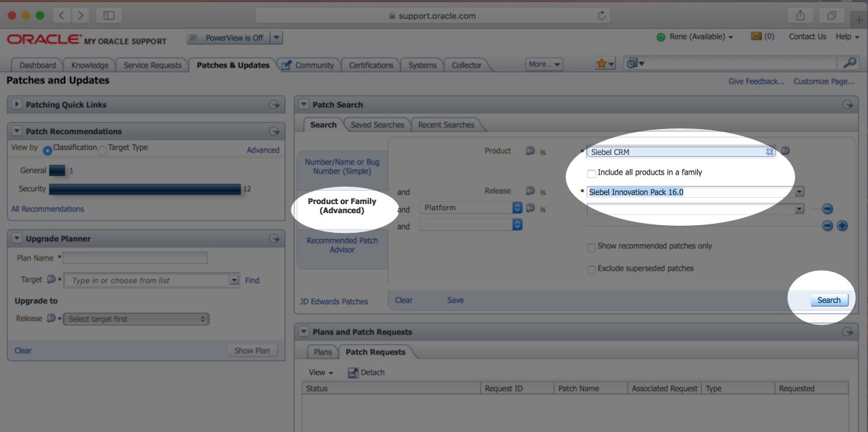Select the Target Type radio button
The height and width of the screenshot is (432, 868).
102,150
